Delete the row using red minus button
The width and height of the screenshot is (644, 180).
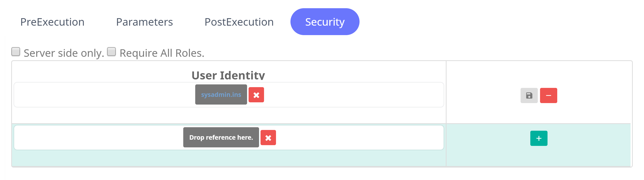[549, 95]
